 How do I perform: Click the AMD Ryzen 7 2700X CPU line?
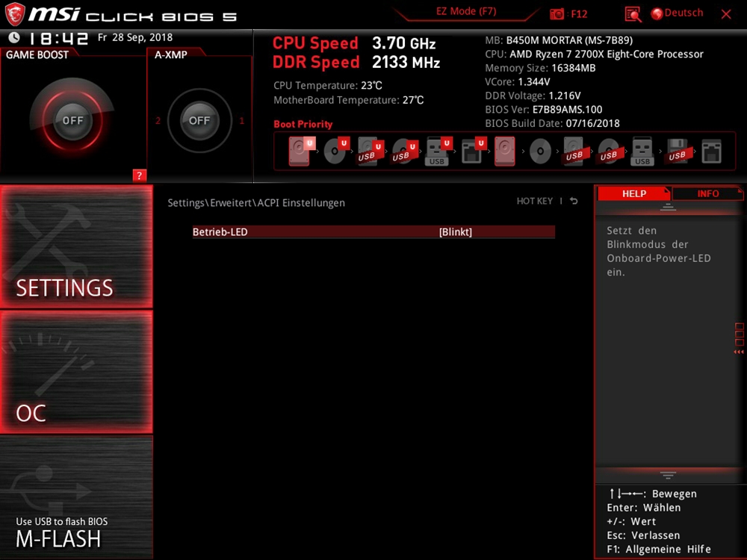[594, 55]
